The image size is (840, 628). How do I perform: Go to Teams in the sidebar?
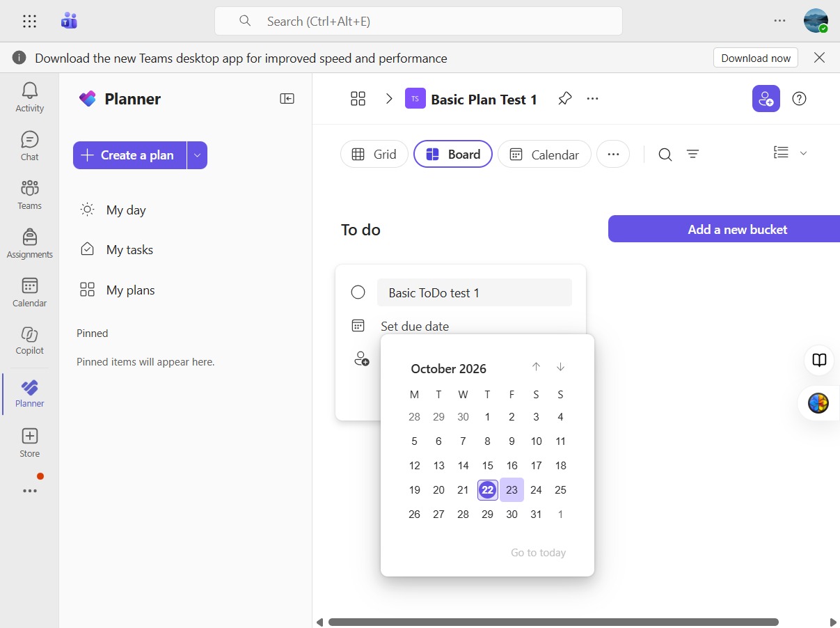tap(30, 194)
